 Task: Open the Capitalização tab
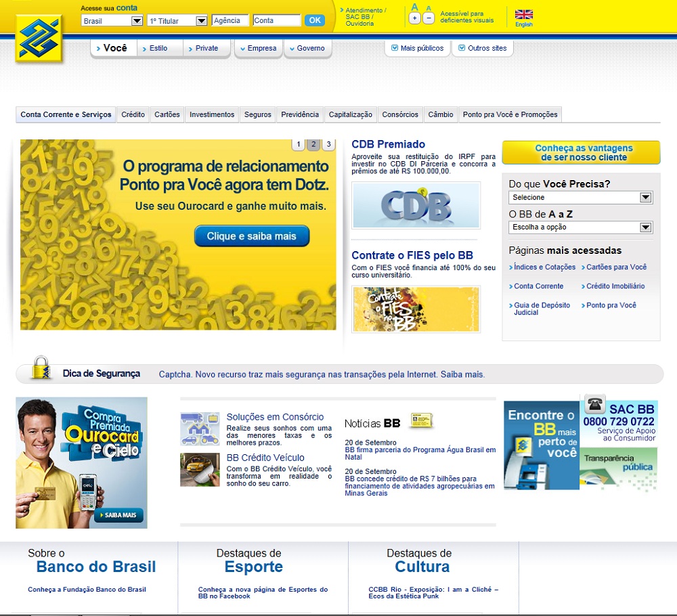click(x=351, y=114)
